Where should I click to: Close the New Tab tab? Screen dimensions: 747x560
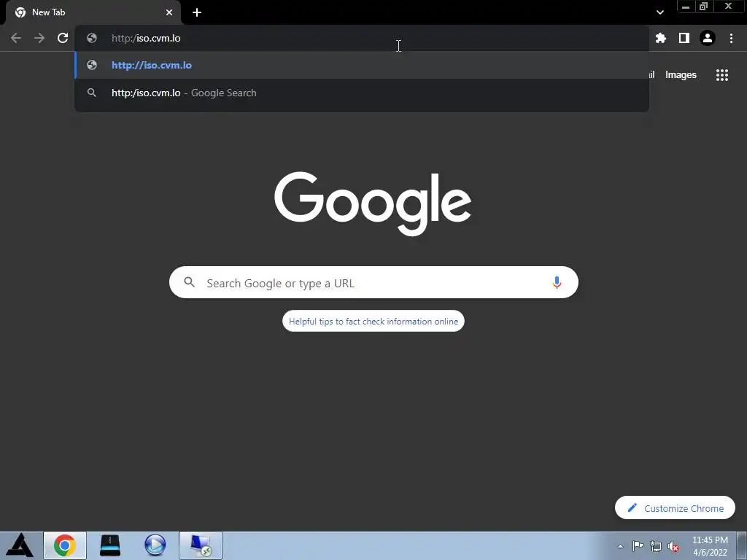169,12
